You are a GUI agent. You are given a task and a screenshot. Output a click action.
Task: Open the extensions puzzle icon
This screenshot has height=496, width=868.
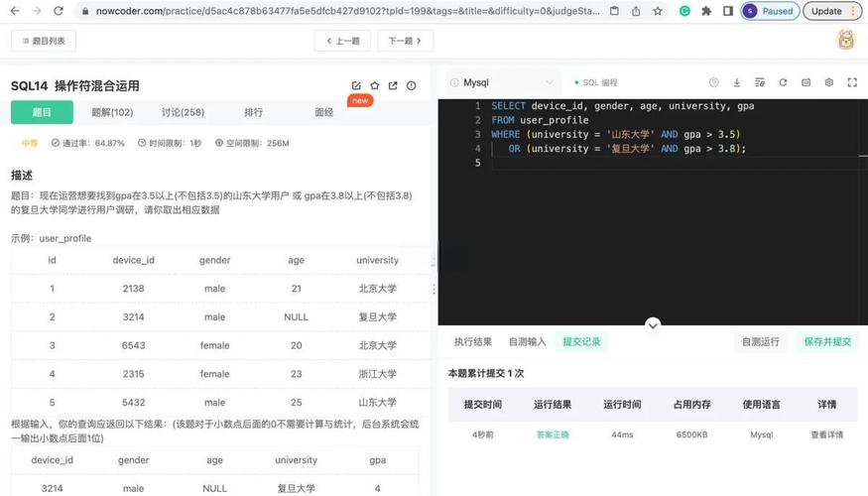[x=706, y=11]
